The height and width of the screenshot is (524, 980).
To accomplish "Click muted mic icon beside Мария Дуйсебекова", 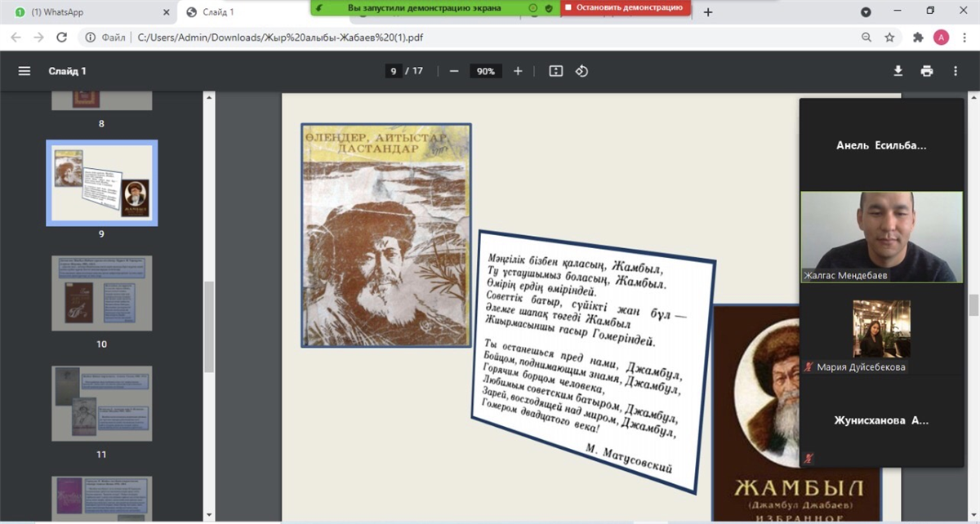I will pyautogui.click(x=809, y=367).
